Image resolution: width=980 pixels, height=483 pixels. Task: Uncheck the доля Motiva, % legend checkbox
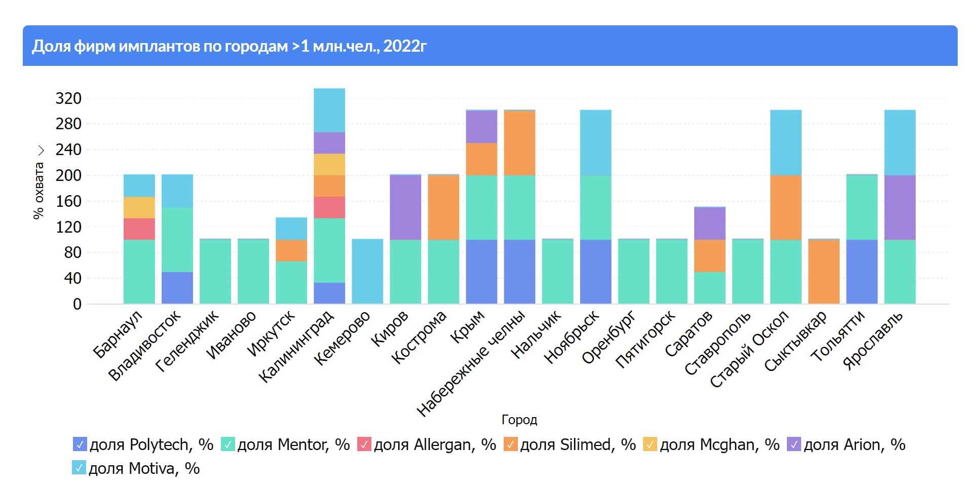tap(79, 468)
